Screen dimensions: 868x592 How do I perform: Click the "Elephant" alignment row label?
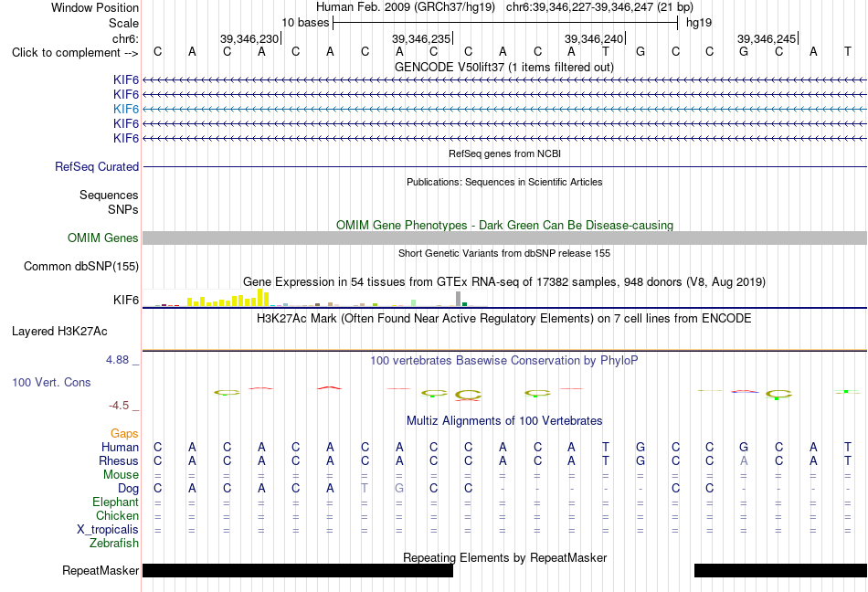click(x=115, y=502)
